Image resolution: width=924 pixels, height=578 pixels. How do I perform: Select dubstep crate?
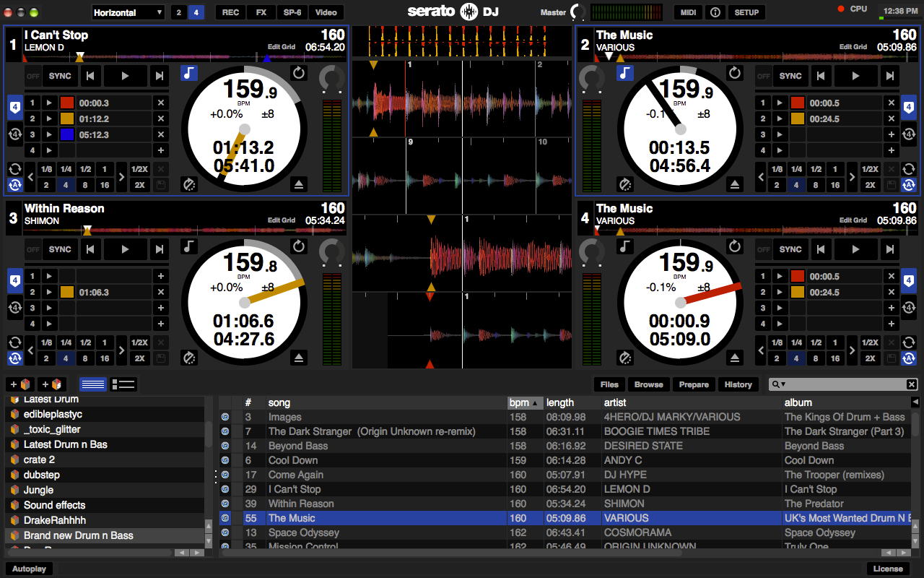pyautogui.click(x=42, y=475)
